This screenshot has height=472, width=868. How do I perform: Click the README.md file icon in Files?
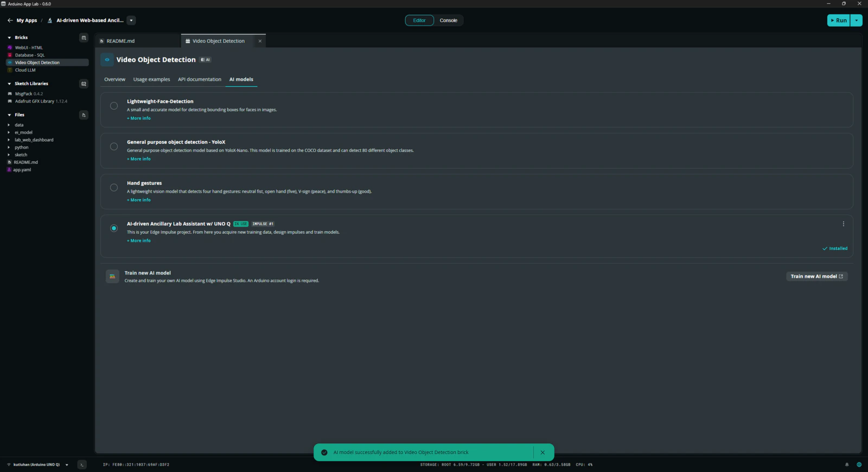pos(9,162)
